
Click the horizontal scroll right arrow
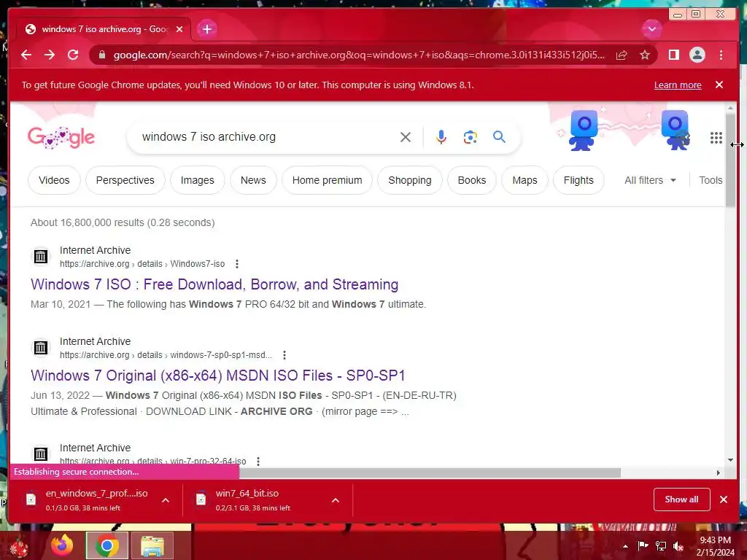click(719, 472)
